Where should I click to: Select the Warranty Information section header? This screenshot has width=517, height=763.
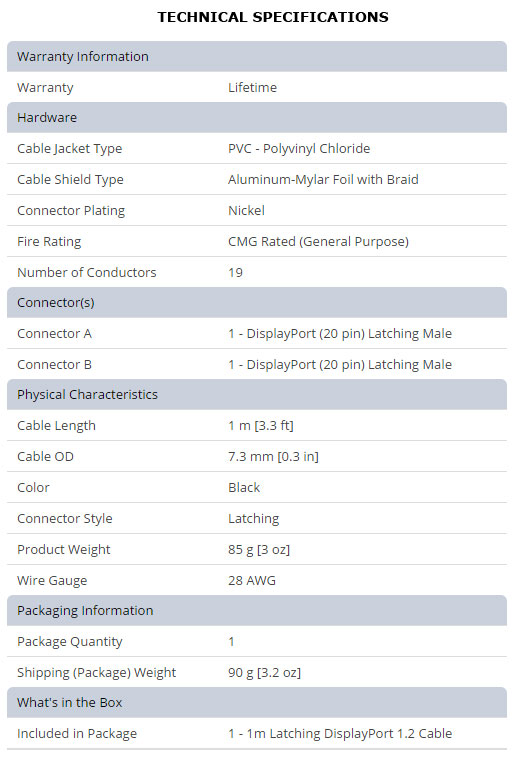pyautogui.click(x=257, y=56)
